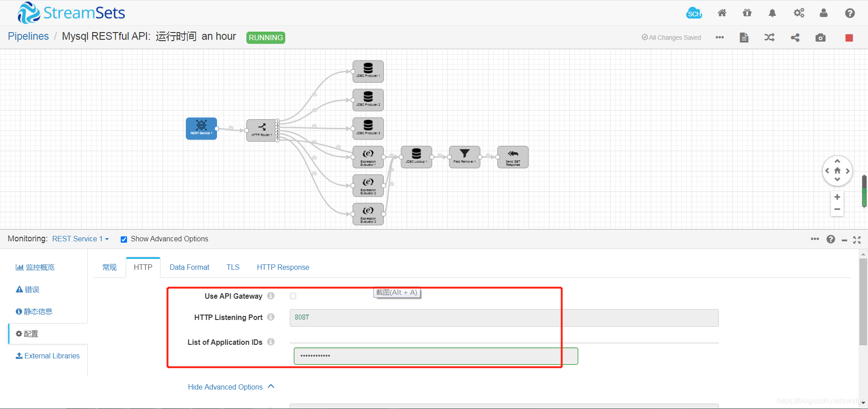Viewport: 868px width, 409px height.
Task: Click the canvas right edge scrollbar
Action: [864, 191]
